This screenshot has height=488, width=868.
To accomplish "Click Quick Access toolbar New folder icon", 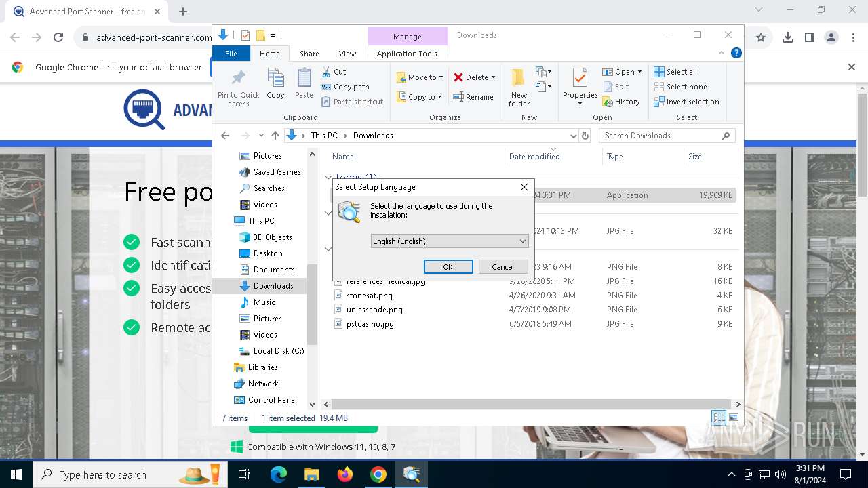I will click(260, 35).
